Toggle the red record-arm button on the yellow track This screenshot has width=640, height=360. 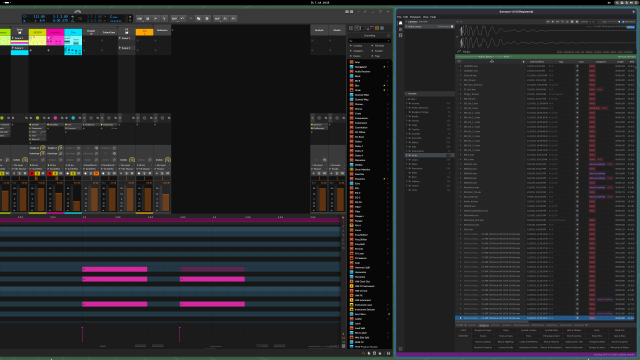tap(32, 173)
